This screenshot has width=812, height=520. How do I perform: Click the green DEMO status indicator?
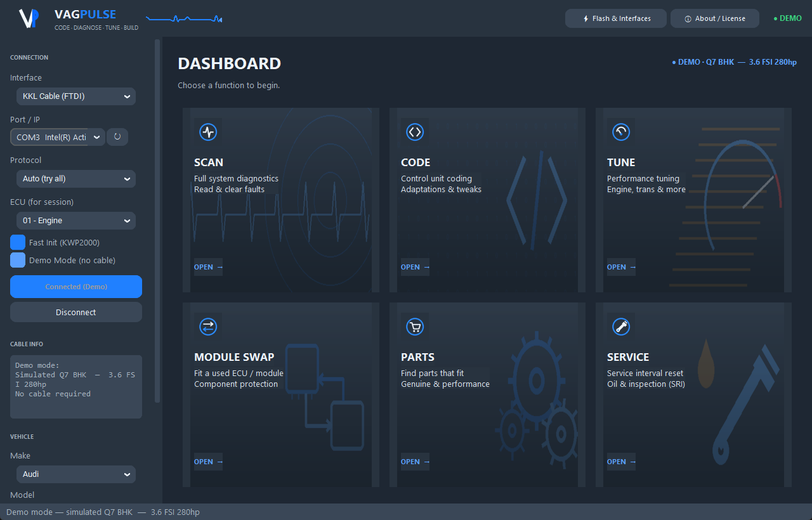click(788, 18)
